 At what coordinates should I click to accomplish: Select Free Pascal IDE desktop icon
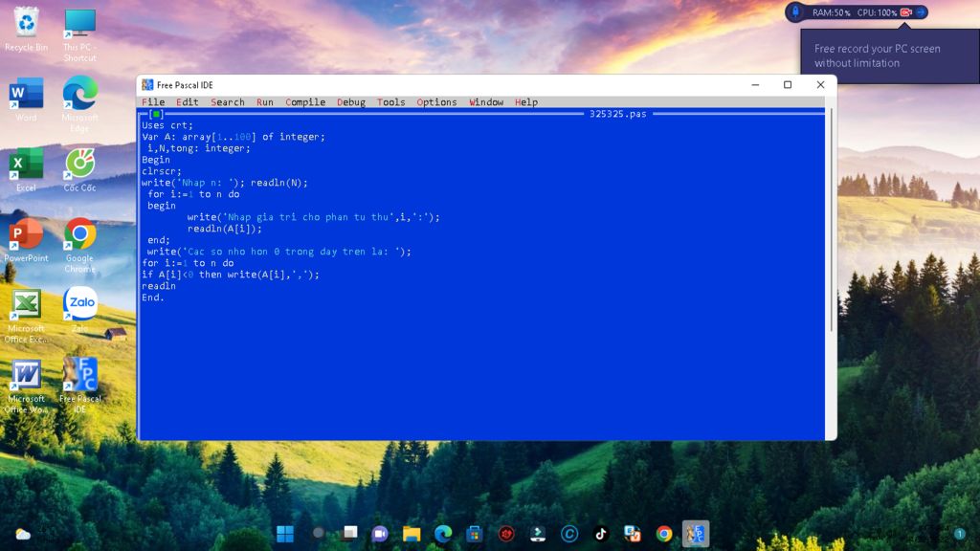point(80,386)
